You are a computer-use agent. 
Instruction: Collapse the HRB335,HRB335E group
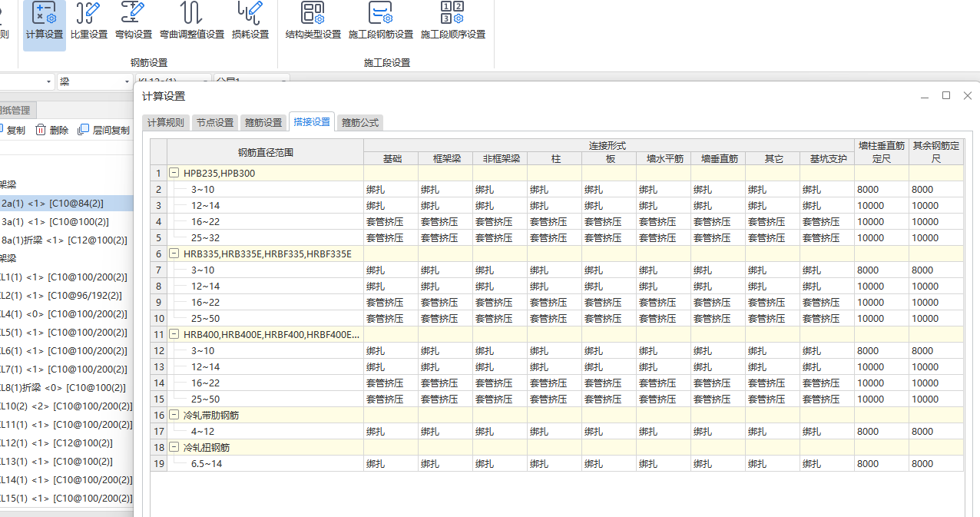(x=174, y=254)
